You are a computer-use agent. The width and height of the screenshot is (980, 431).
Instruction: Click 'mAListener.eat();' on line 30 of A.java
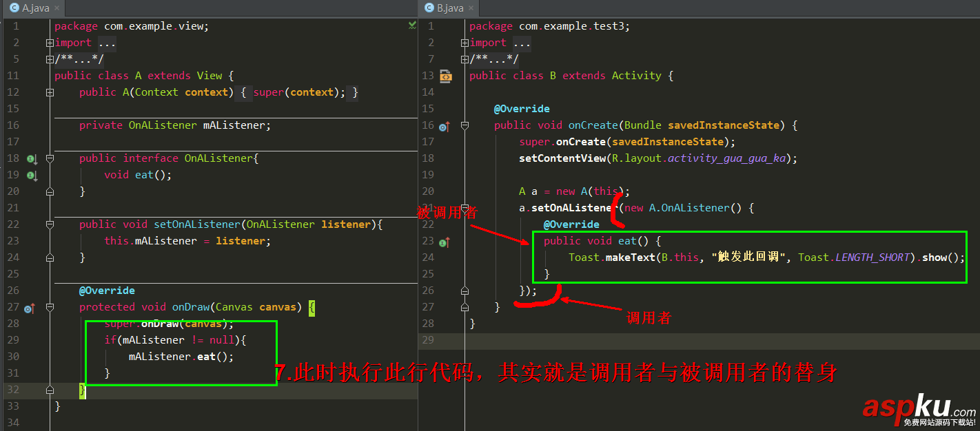[181, 357]
